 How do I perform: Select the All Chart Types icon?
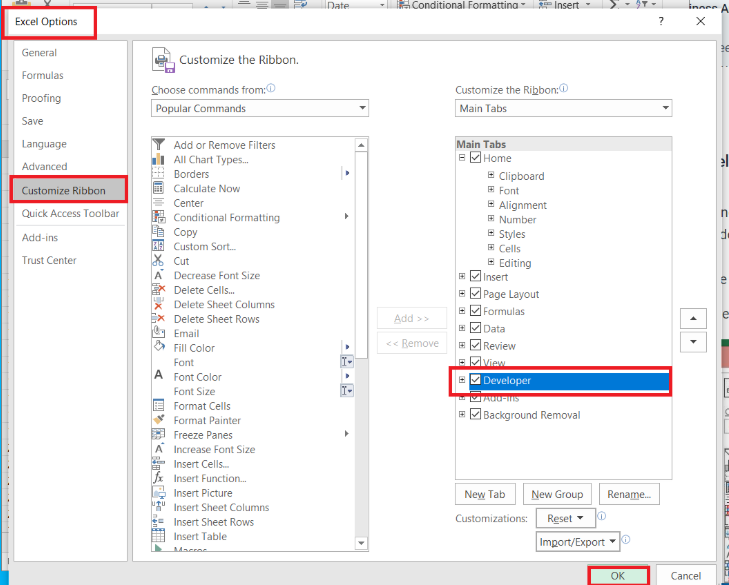(158, 160)
